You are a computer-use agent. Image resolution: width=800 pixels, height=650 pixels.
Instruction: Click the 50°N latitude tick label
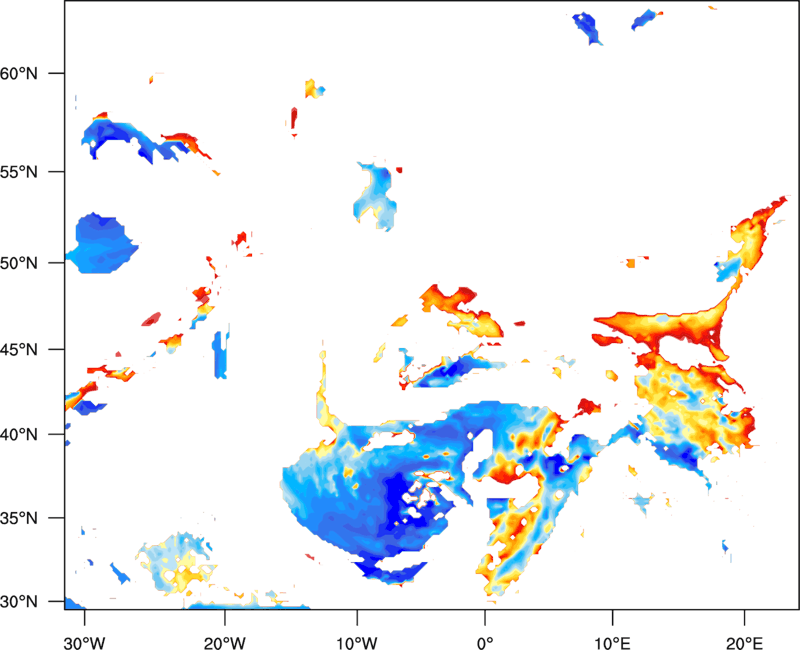pyautogui.click(x=19, y=263)
